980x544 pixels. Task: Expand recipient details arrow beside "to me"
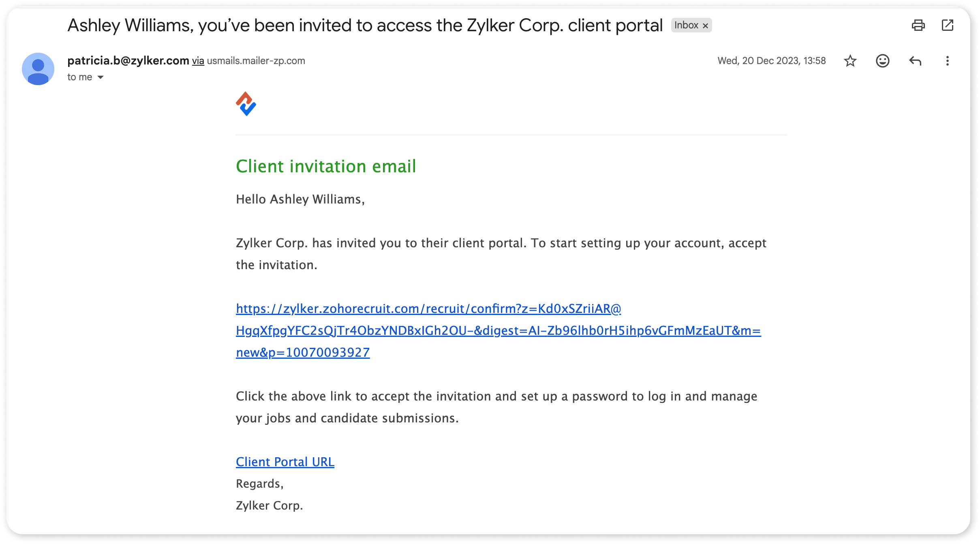(101, 77)
